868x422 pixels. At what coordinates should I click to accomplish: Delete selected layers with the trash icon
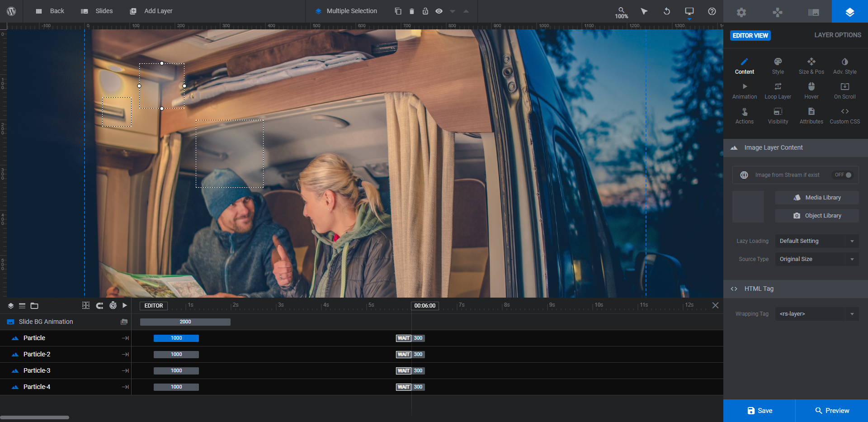pos(411,11)
